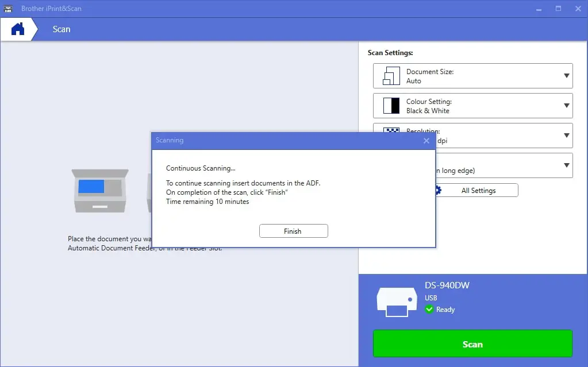Maximize the Brother iPrint&Scan window
The height and width of the screenshot is (367, 588).
point(558,9)
